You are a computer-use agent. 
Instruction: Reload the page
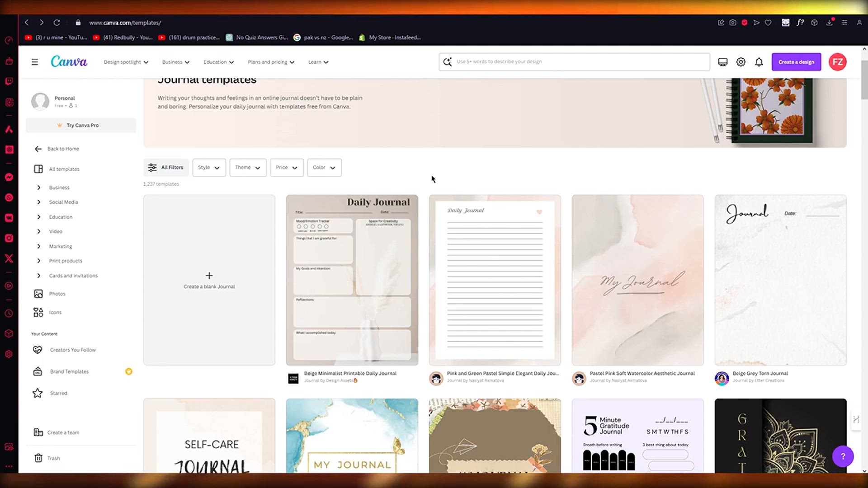click(x=57, y=23)
